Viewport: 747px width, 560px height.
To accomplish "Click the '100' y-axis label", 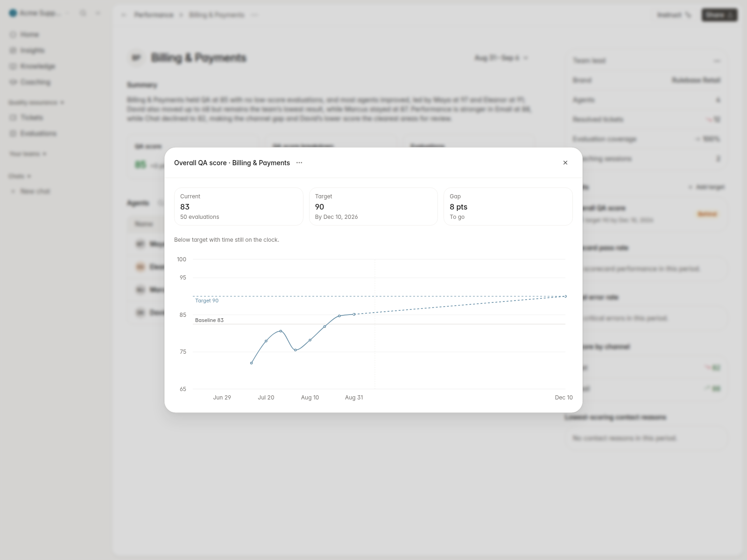I will 182,259.
